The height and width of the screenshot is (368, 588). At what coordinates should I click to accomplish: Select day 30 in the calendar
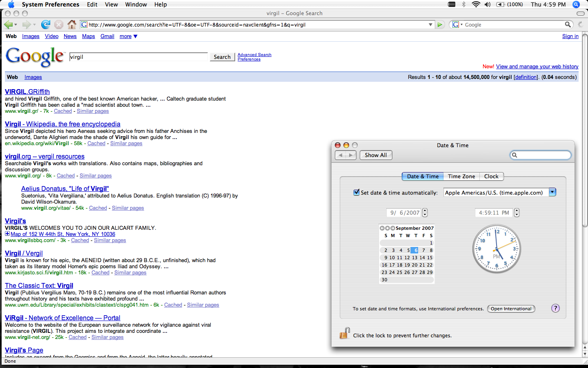coord(384,280)
